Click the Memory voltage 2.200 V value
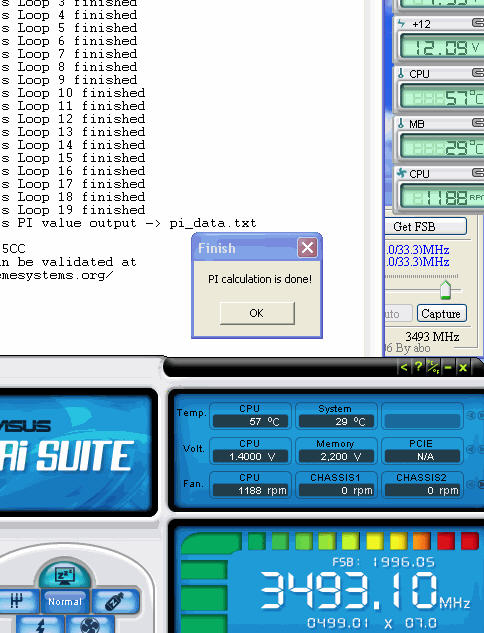This screenshot has width=484, height=633. pyautogui.click(x=336, y=456)
